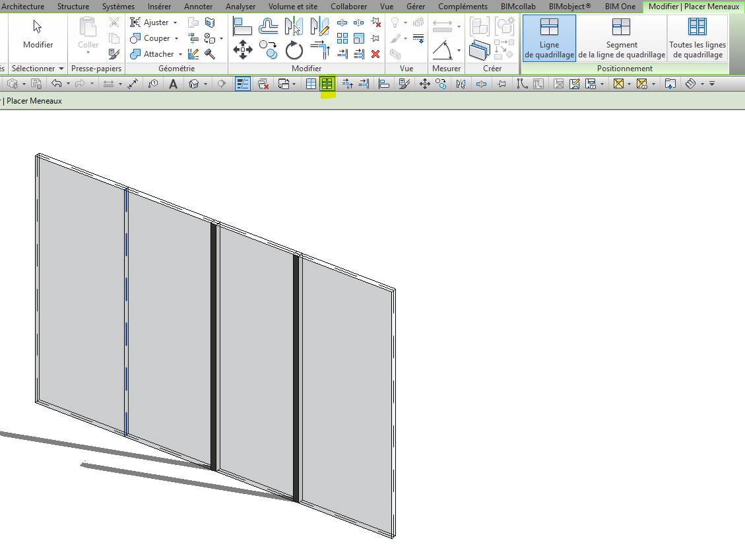Click the highlighted yellow mullion icon

[327, 84]
